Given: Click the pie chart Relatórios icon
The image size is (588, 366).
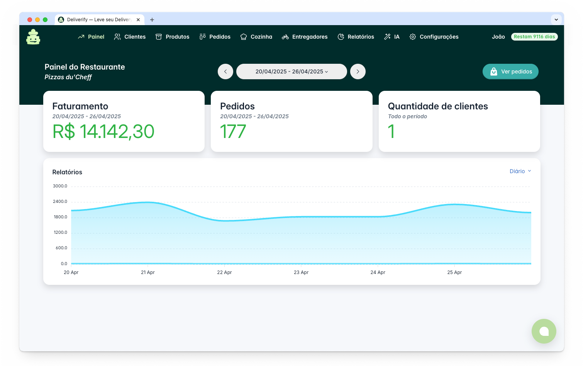Looking at the screenshot, I should 341,37.
